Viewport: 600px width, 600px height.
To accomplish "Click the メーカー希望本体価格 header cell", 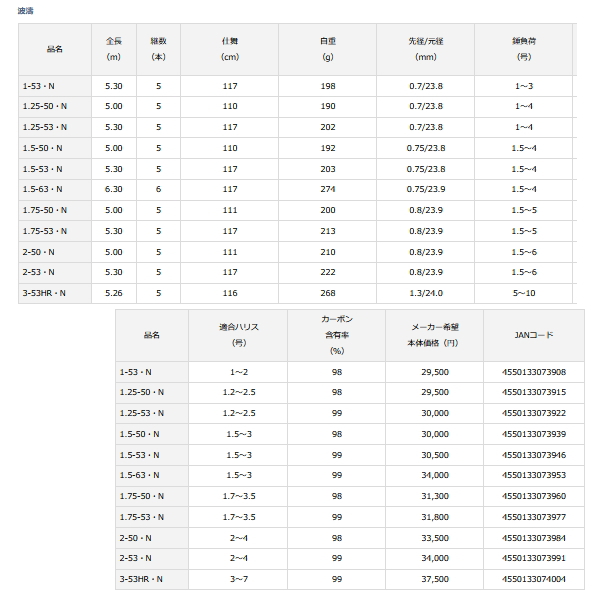I will click(435, 336).
